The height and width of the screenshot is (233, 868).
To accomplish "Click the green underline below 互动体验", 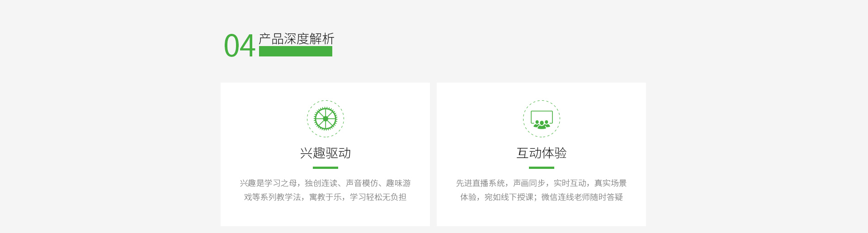I will [542, 168].
